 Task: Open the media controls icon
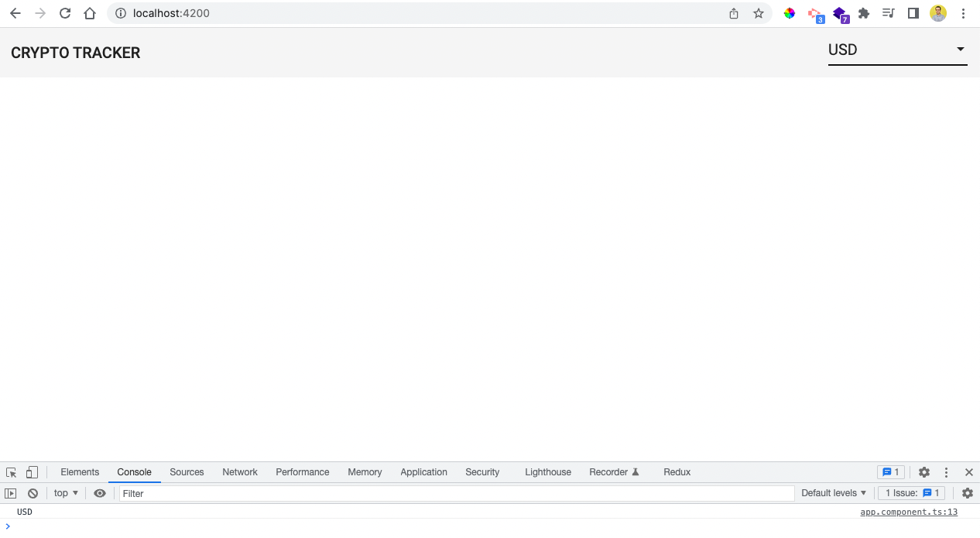tap(889, 13)
